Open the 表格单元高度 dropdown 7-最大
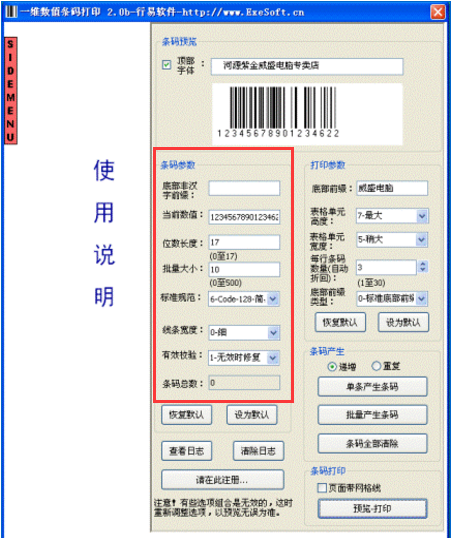Screen dimensions: 451x538 click(x=392, y=216)
